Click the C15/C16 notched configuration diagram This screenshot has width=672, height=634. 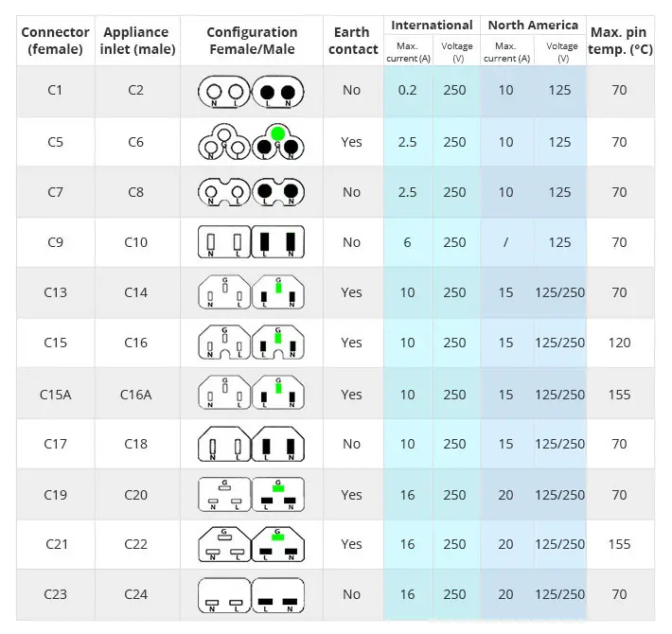click(x=251, y=343)
